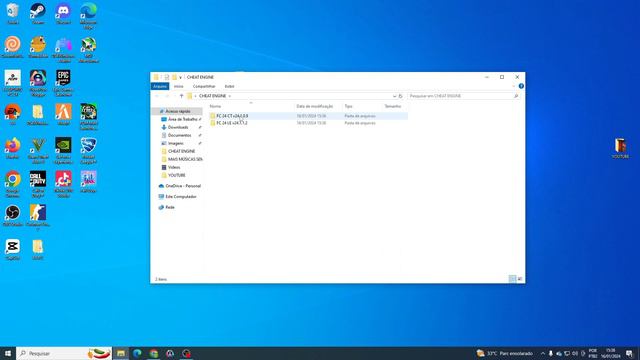Open the Exibir ribbon tab

(229, 86)
